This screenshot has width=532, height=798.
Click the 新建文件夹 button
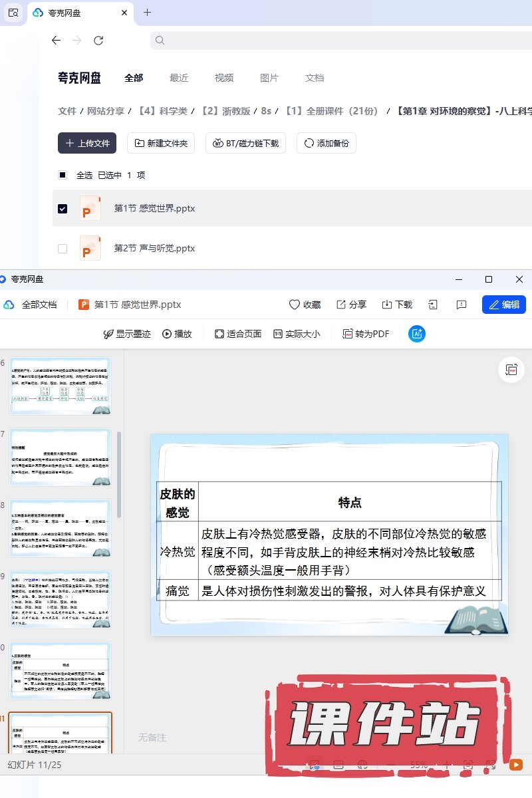coord(161,143)
